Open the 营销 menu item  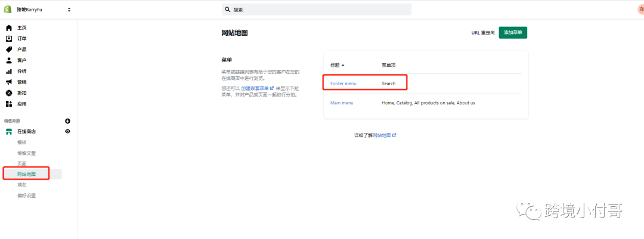tap(22, 82)
